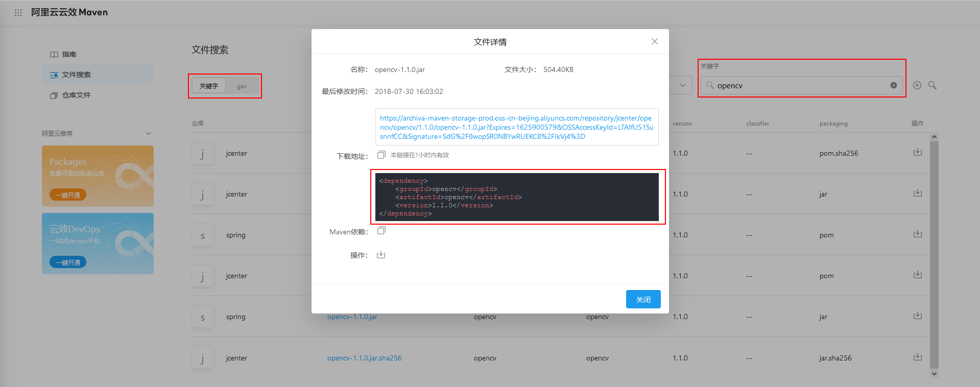Reset search with circled X icon
980x387 pixels.
tap(917, 85)
